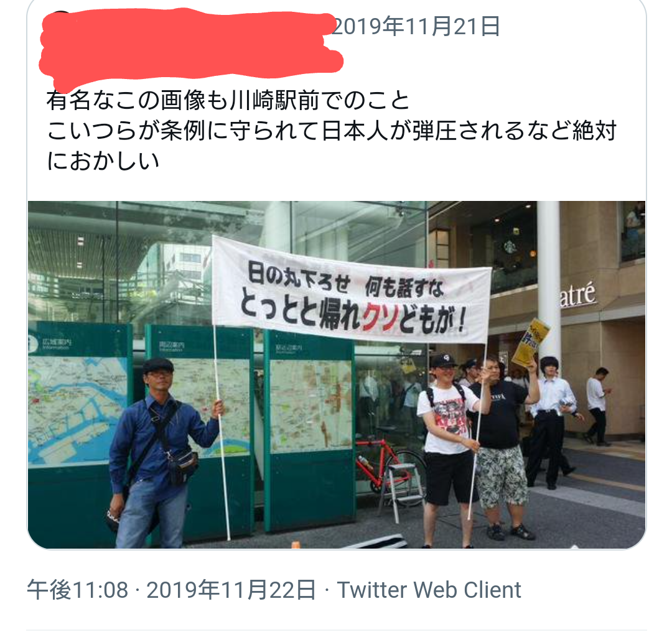Click the map board labeled 広域案内

79,433
